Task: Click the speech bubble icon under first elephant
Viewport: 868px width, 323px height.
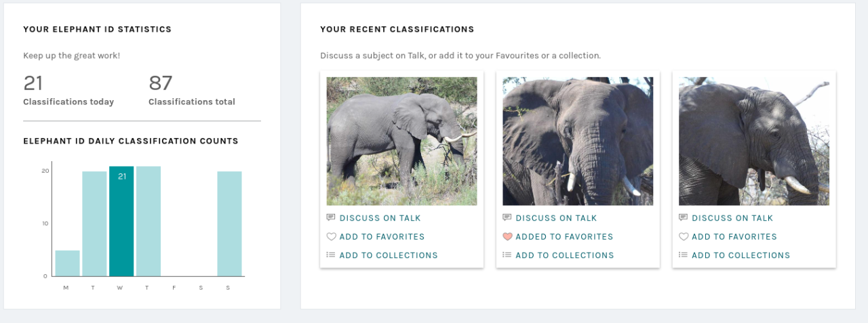Action: click(331, 218)
